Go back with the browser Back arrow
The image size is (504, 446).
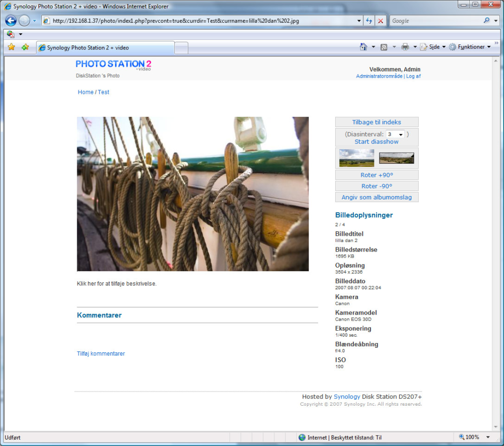pyautogui.click(x=11, y=21)
